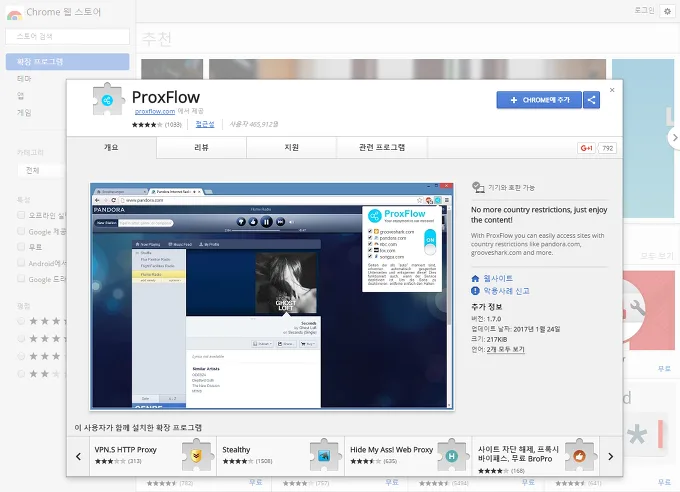
Task: Click the share icon button
Action: click(x=591, y=100)
